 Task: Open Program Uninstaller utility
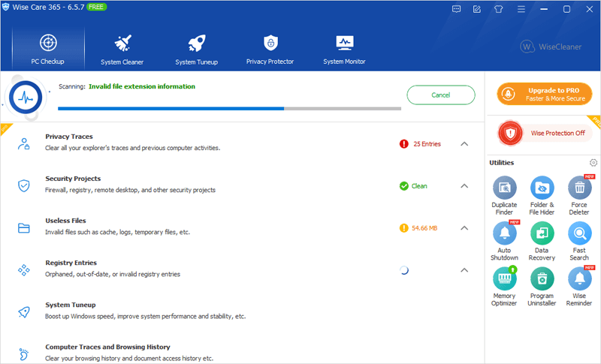(x=542, y=287)
